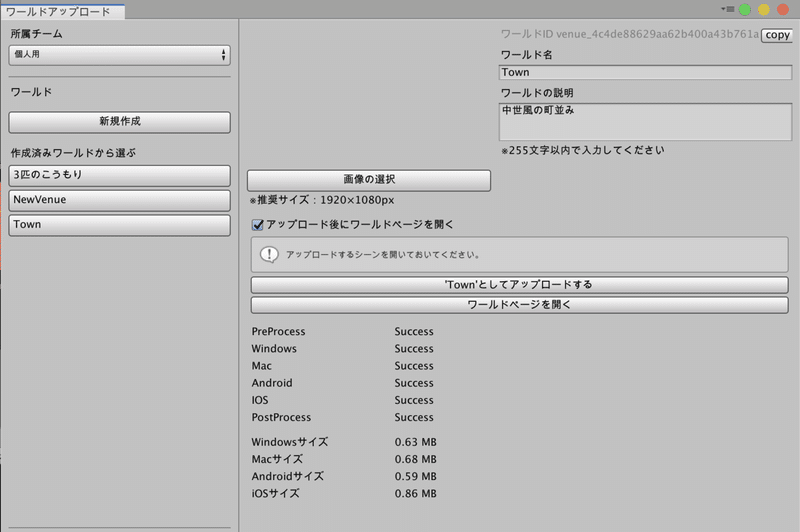Click the Androidサイズ value 0.59 MB
This screenshot has height=532, width=800.
415,476
